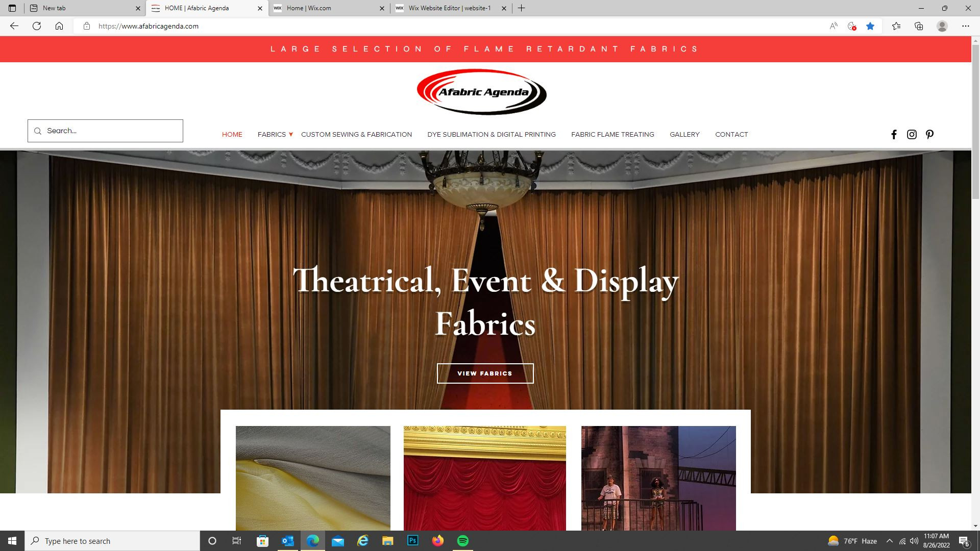Add page to favorites using the star icon
This screenshot has height=551, width=980.
(871, 26)
